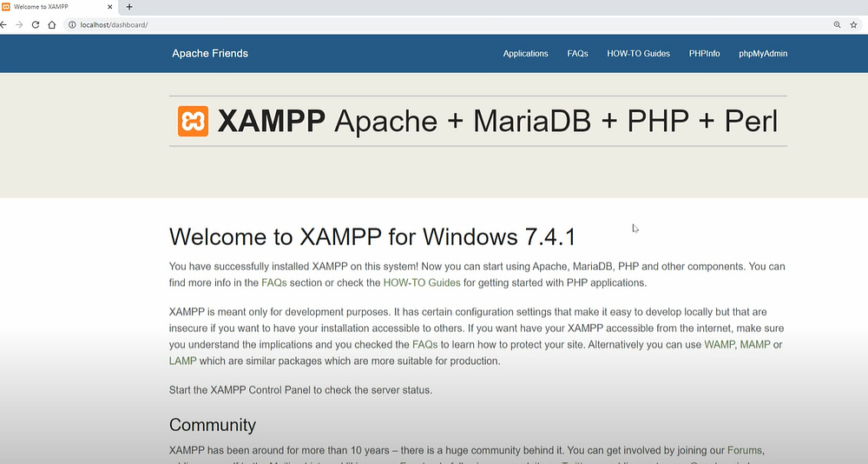Open the WAMP link
Viewport: 868px width, 464px height.
719,345
